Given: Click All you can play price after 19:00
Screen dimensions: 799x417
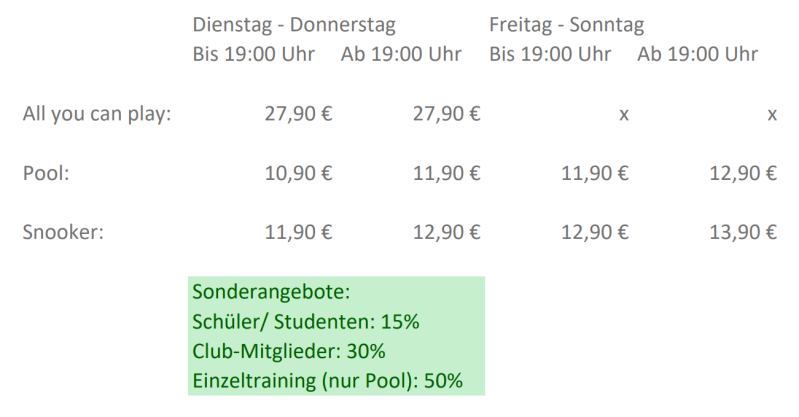Looking at the screenshot, I should pyautogui.click(x=446, y=115).
